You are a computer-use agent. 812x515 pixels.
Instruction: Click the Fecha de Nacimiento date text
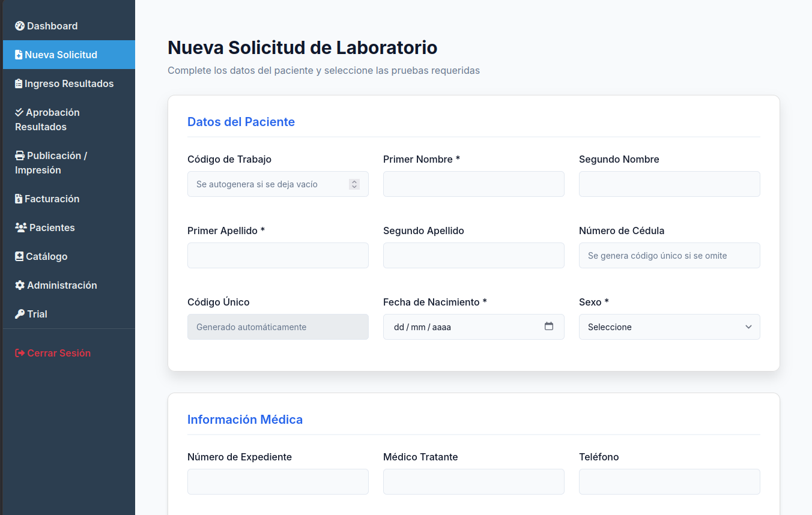point(422,327)
